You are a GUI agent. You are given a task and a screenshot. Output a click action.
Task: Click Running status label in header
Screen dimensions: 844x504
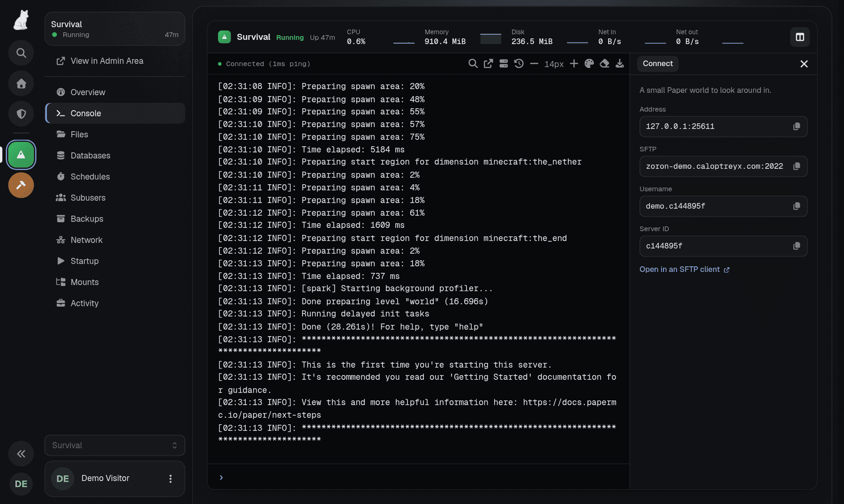click(290, 38)
